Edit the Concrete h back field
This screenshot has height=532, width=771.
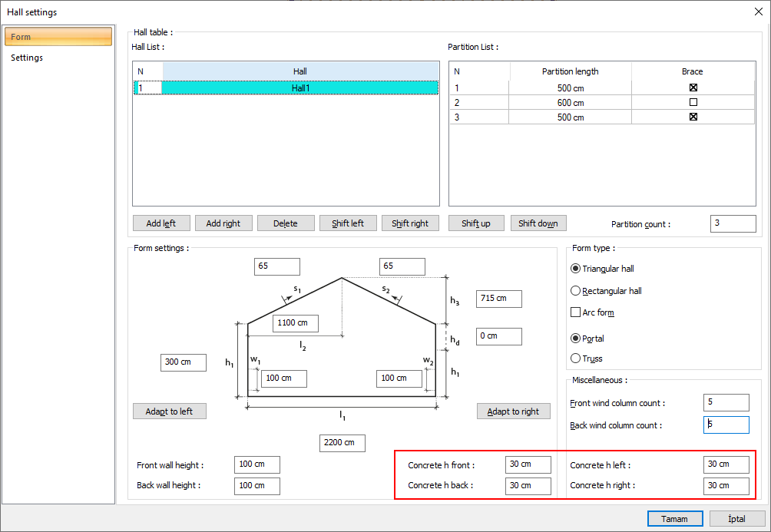(x=528, y=486)
